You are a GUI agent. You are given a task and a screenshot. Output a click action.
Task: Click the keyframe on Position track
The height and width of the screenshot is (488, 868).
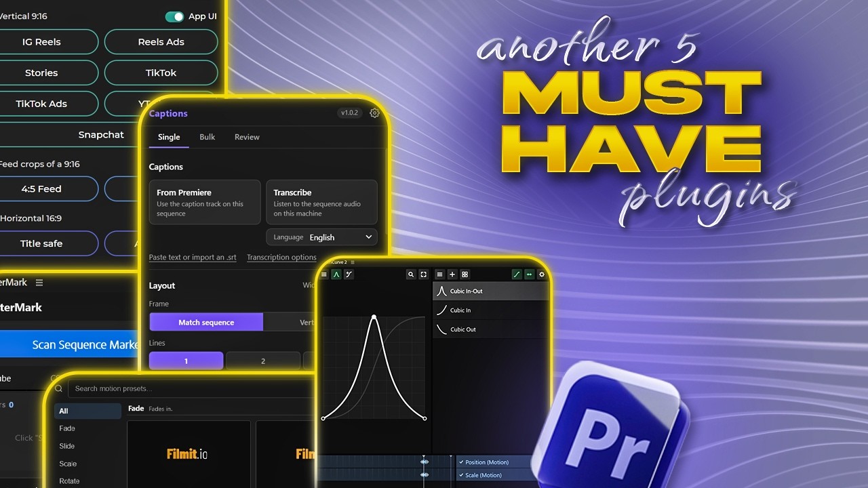[x=425, y=462]
